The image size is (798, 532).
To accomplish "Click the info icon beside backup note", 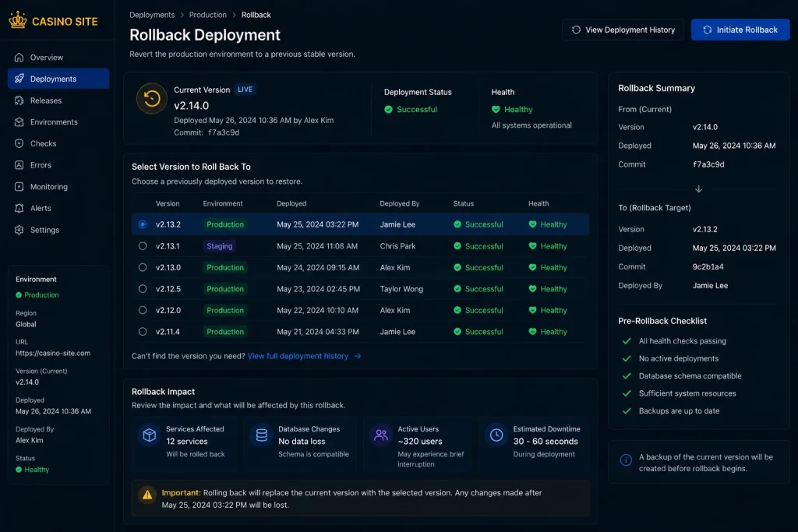I will [626, 460].
